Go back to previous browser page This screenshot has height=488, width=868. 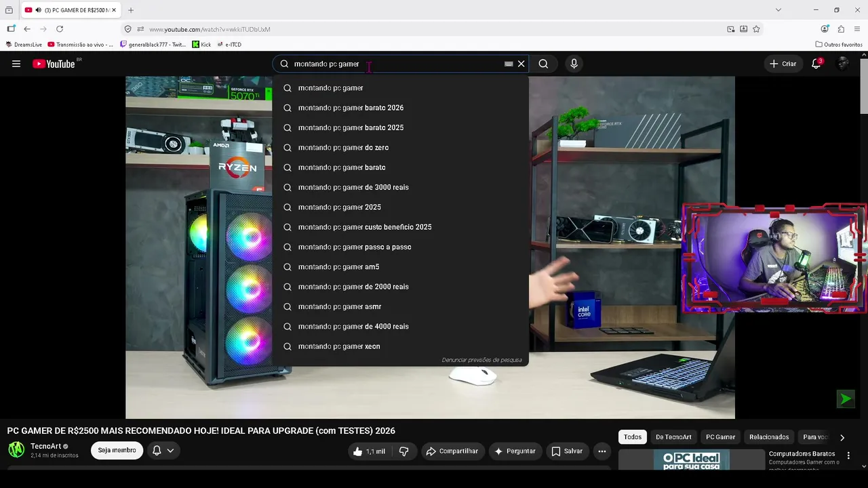coord(27,29)
